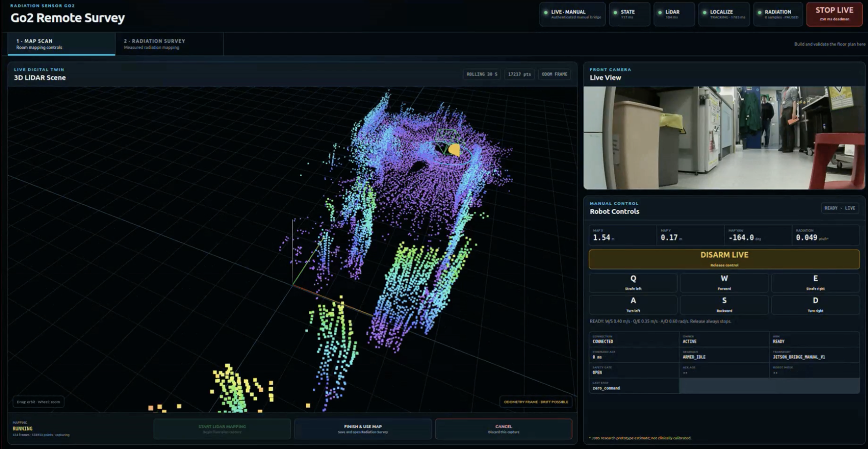Click the Q Strafe left control

(x=633, y=283)
